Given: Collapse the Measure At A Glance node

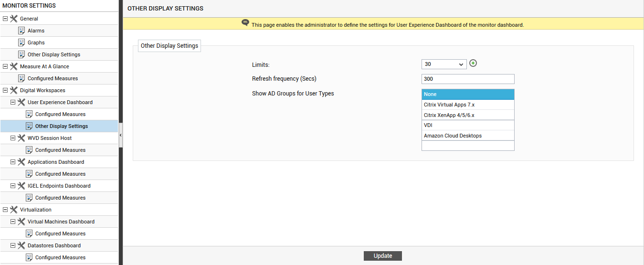Looking at the screenshot, I should coord(5,66).
